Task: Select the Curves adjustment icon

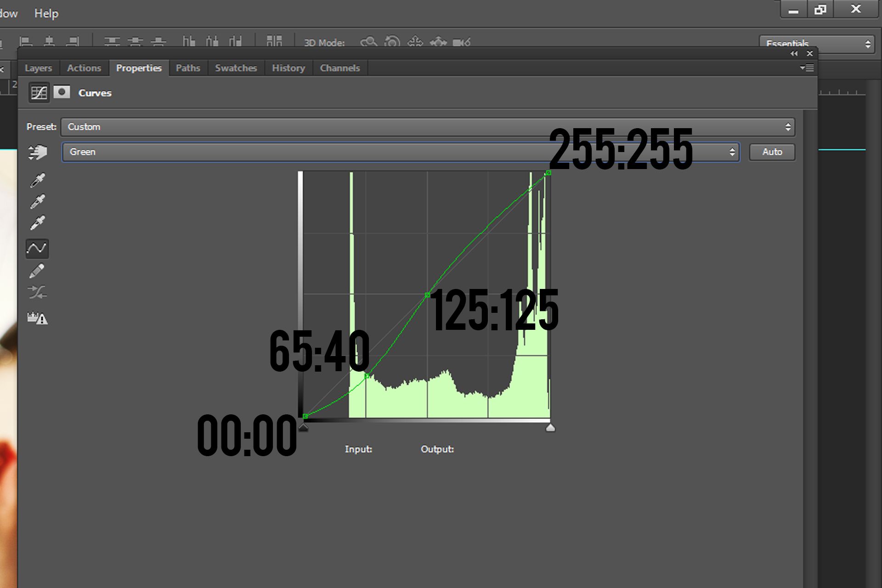Action: click(39, 92)
